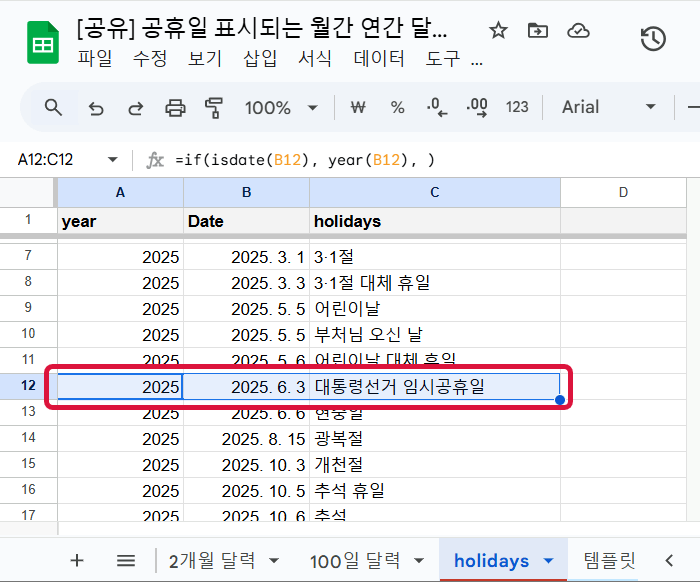Click the Google Sheets home icon
Image resolution: width=700 pixels, height=582 pixels.
42,43
